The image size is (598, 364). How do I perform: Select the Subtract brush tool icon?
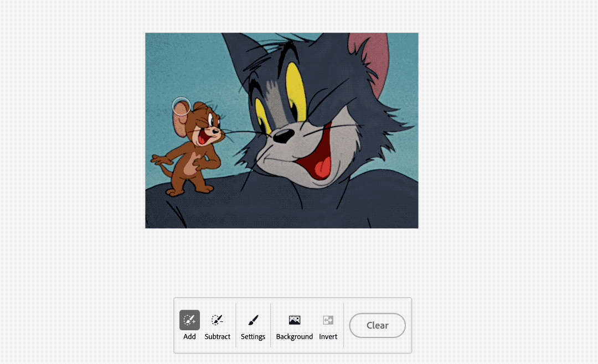click(217, 320)
